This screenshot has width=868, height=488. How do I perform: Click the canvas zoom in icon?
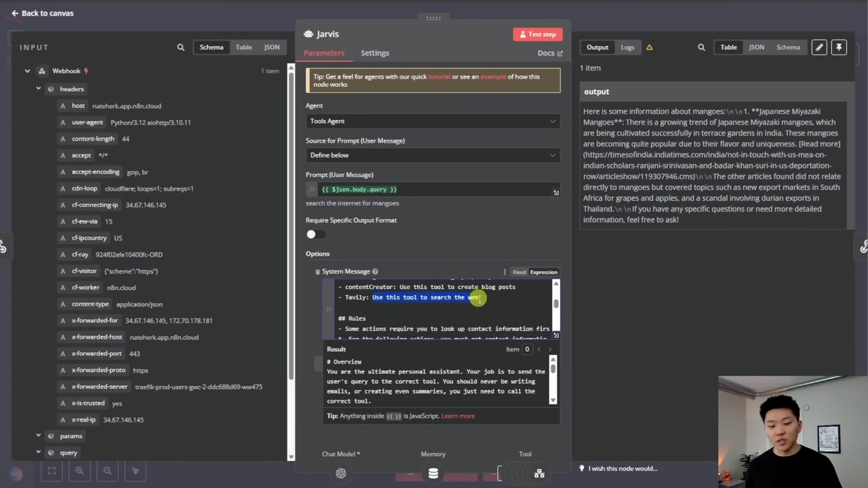pyautogui.click(x=79, y=471)
